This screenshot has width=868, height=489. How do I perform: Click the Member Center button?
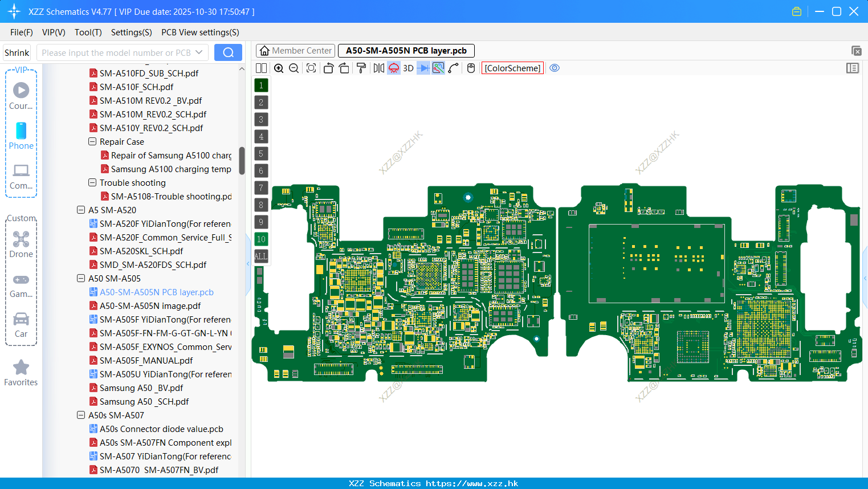[x=295, y=50]
